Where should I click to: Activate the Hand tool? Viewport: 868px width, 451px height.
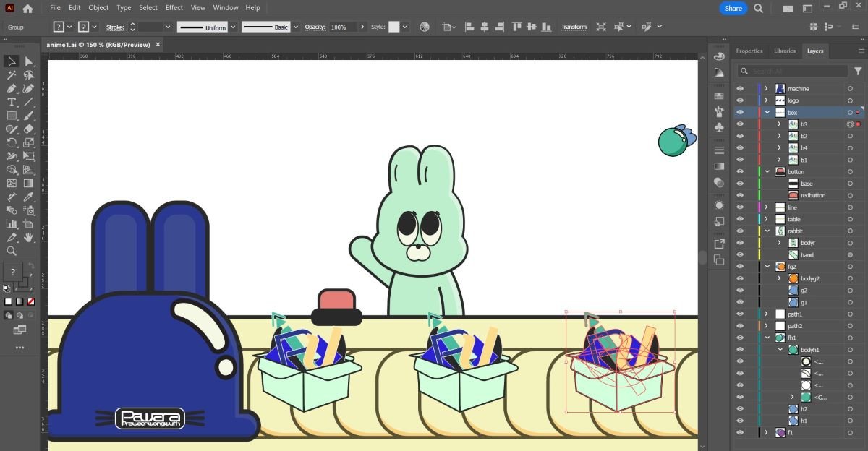click(x=29, y=238)
